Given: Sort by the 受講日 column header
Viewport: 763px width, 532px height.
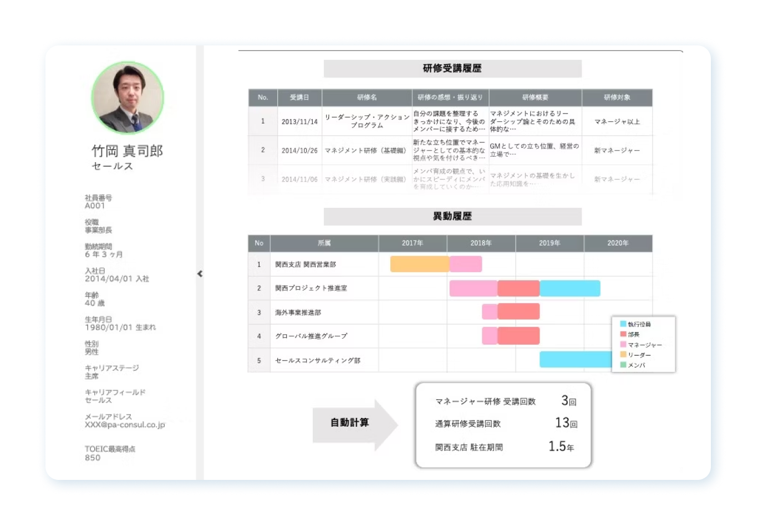Looking at the screenshot, I should 299,98.
